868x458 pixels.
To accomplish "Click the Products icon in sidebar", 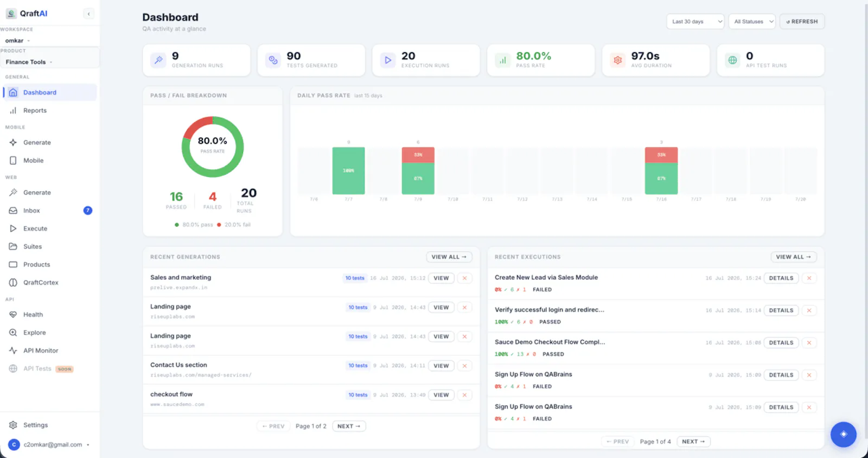I will (13, 264).
